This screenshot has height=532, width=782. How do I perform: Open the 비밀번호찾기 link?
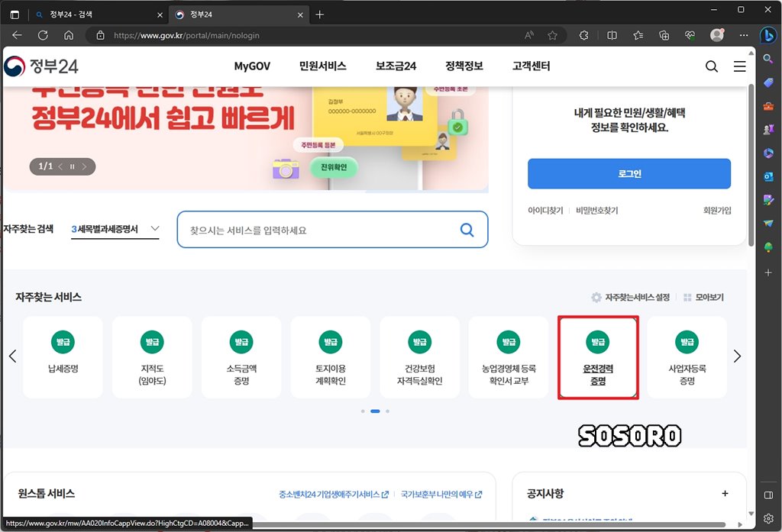coord(596,211)
